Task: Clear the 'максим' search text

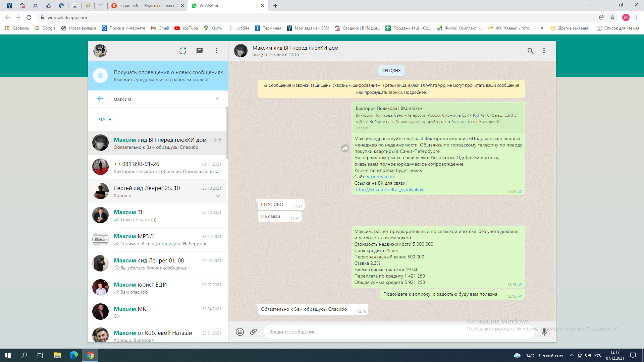Action: point(217,99)
